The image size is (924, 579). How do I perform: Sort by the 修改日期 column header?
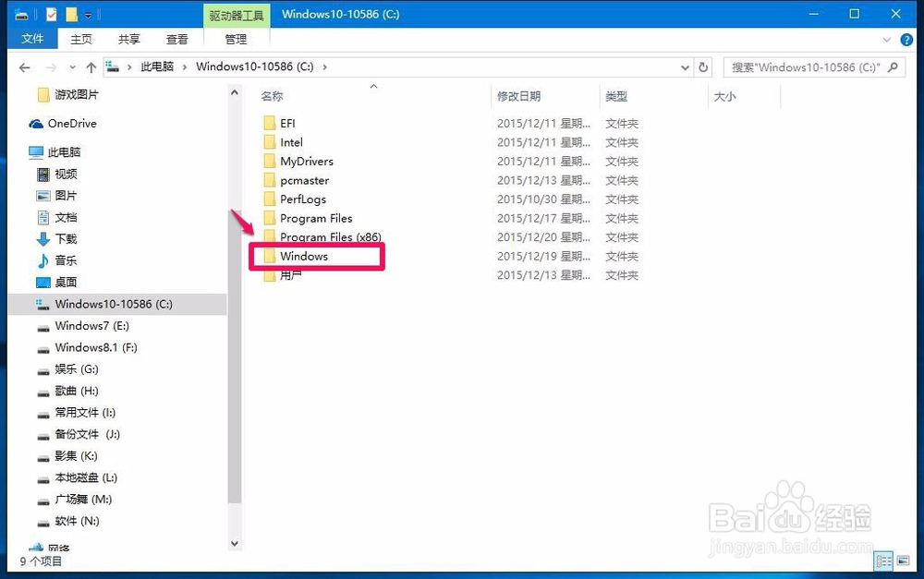point(518,96)
